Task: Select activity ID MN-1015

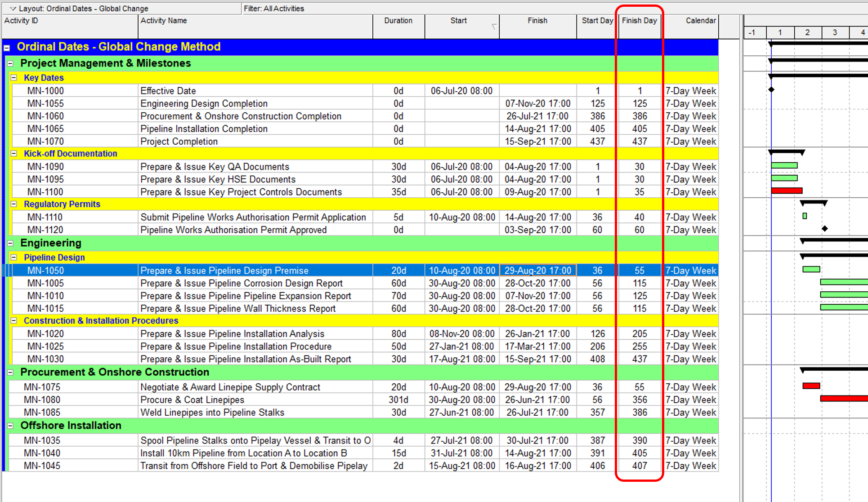Action: click(45, 308)
